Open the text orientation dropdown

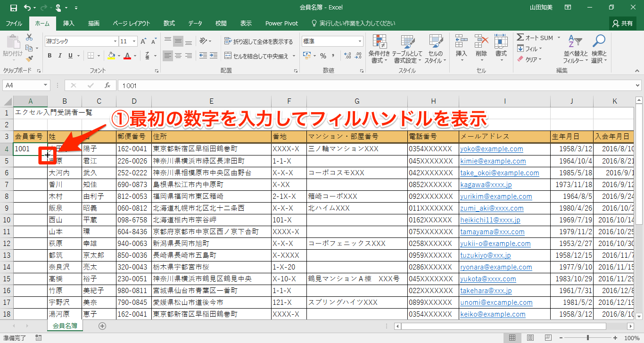click(x=205, y=41)
